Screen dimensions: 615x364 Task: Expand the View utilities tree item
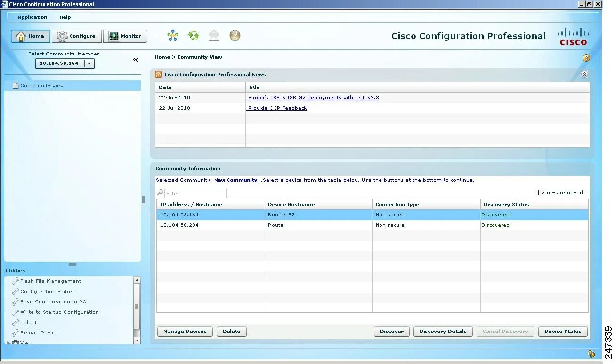pyautogui.click(x=9, y=343)
